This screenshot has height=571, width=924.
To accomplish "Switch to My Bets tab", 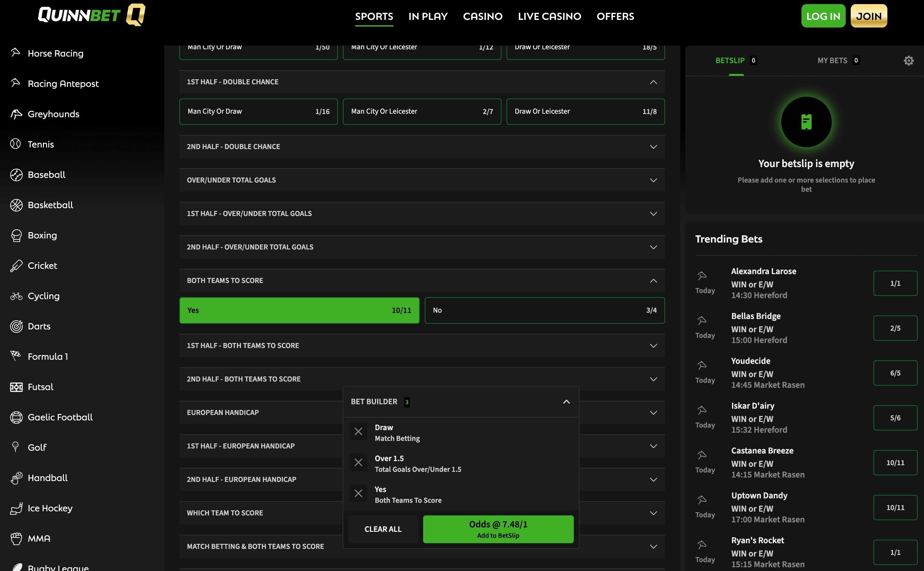I will pyautogui.click(x=838, y=60).
